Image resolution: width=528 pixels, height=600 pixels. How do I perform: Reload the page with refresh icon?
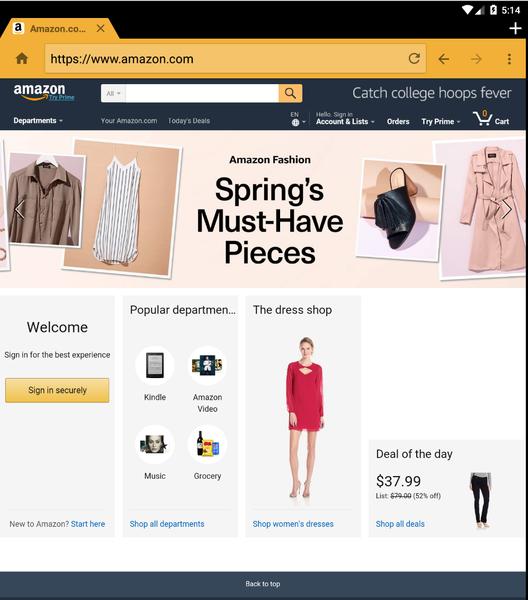pyautogui.click(x=414, y=59)
